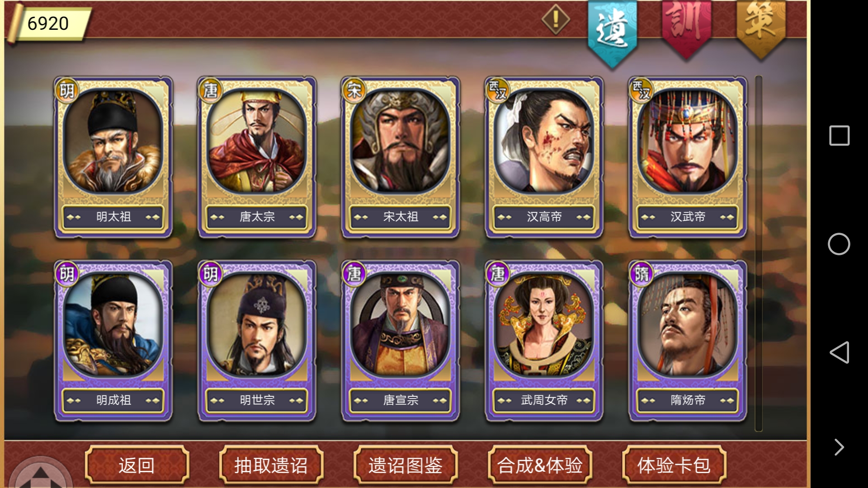Pick the 隋炀帝 emperor card
The image size is (868, 488).
tap(688, 341)
